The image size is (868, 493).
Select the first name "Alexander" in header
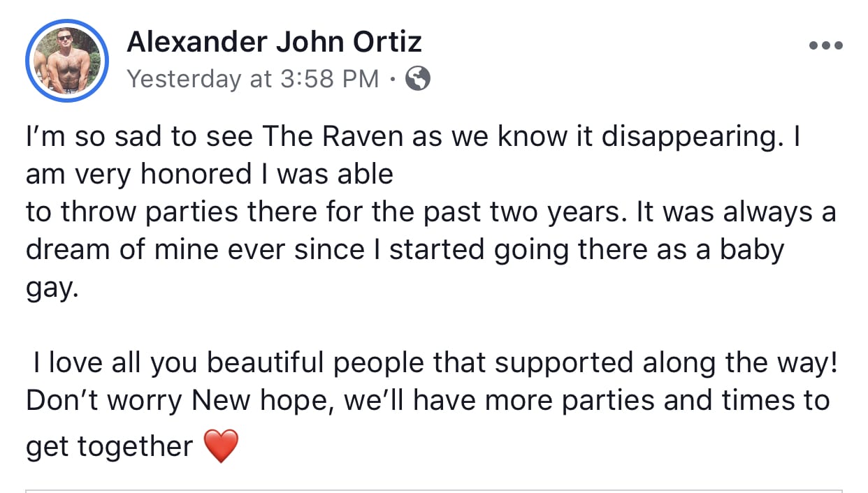click(194, 43)
